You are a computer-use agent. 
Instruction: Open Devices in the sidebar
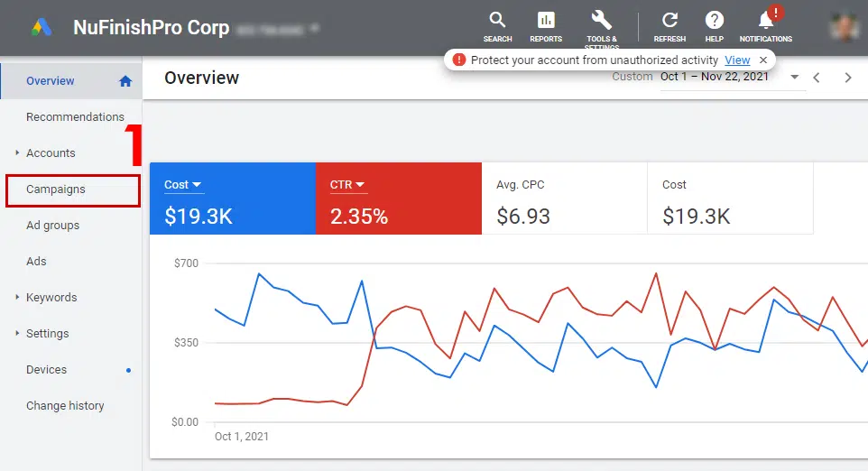point(46,369)
